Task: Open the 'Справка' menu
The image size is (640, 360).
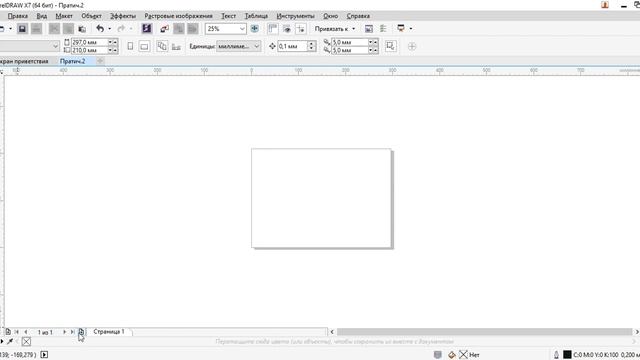Action: point(358,16)
